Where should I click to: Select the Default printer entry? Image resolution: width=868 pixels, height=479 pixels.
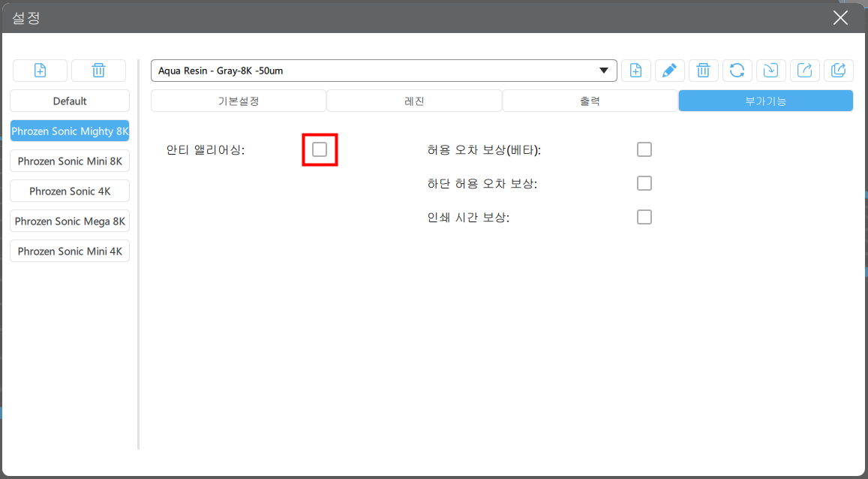(x=70, y=101)
